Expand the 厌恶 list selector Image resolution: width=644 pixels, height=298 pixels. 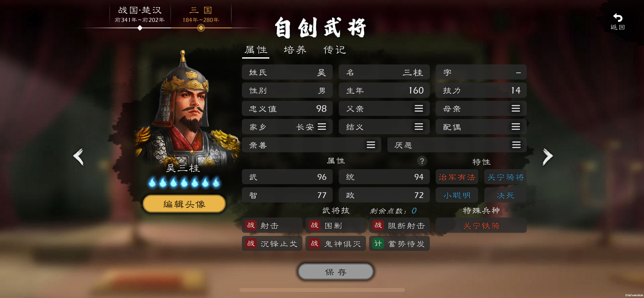[x=516, y=145]
